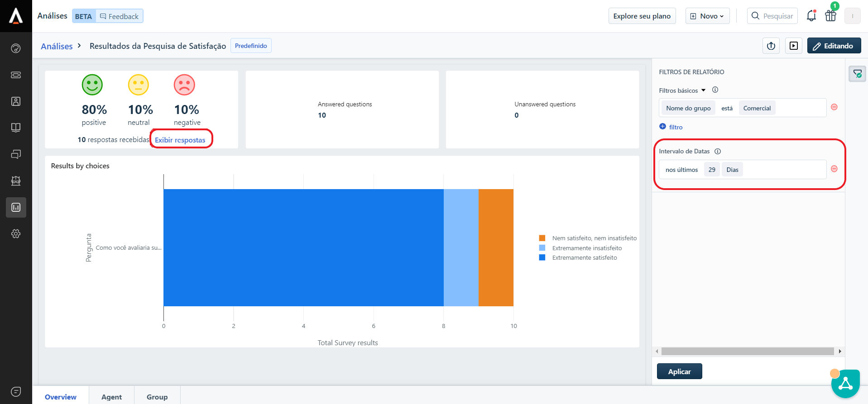Open the Tickets icon in the sidebar
Screen dimensions: 868x404
tap(16, 75)
